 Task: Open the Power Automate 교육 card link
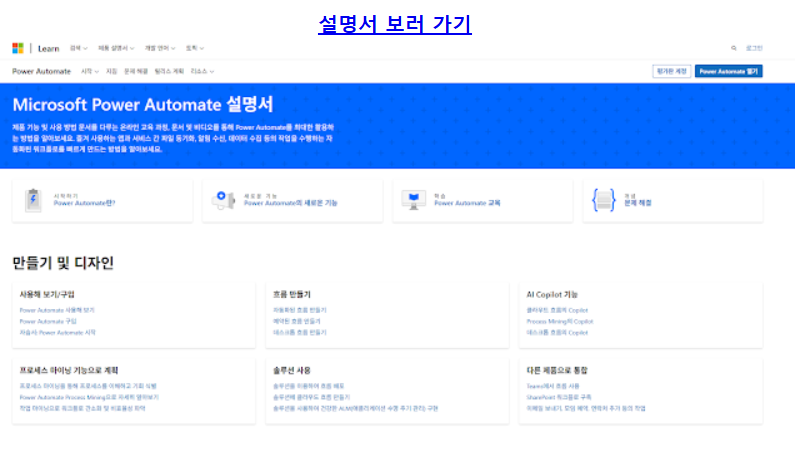467,203
